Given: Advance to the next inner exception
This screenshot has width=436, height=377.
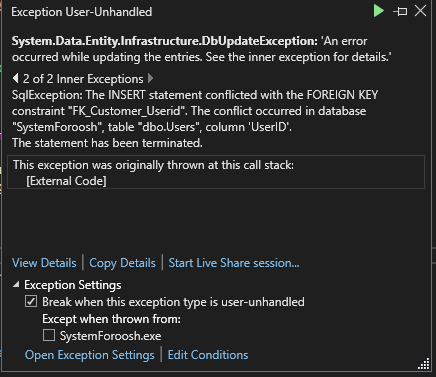Looking at the screenshot, I should pyautogui.click(x=150, y=79).
